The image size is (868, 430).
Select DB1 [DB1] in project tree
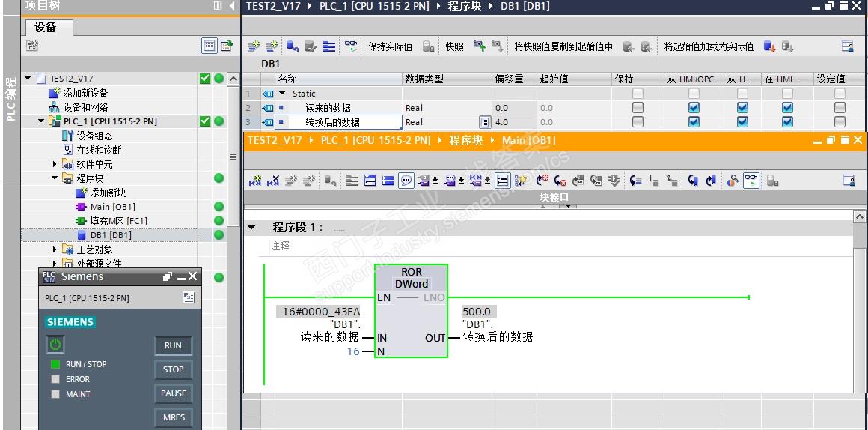110,235
